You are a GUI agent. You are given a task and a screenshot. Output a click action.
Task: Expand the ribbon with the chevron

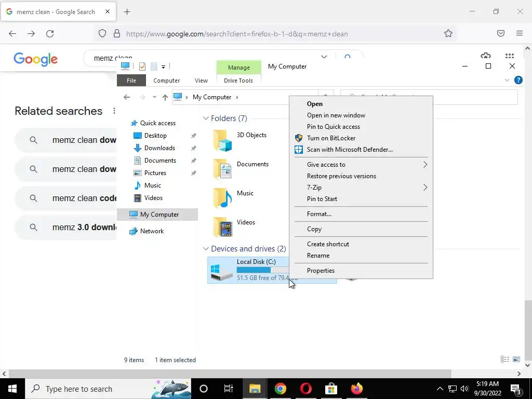click(507, 81)
